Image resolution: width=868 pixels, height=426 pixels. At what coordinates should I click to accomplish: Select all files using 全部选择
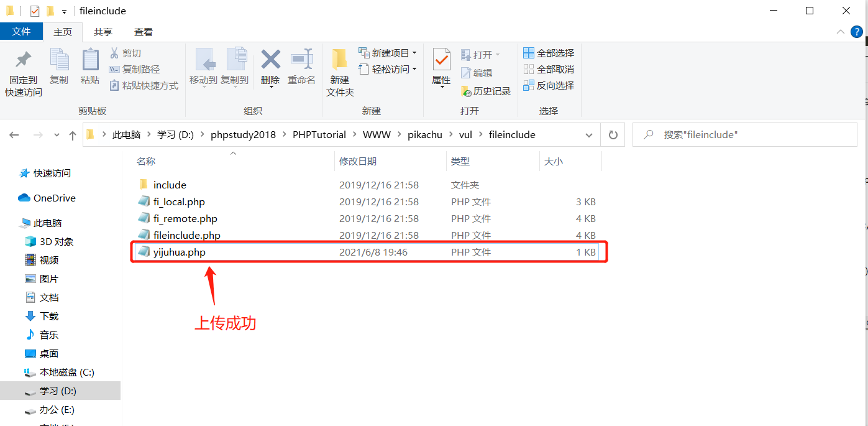(x=549, y=53)
